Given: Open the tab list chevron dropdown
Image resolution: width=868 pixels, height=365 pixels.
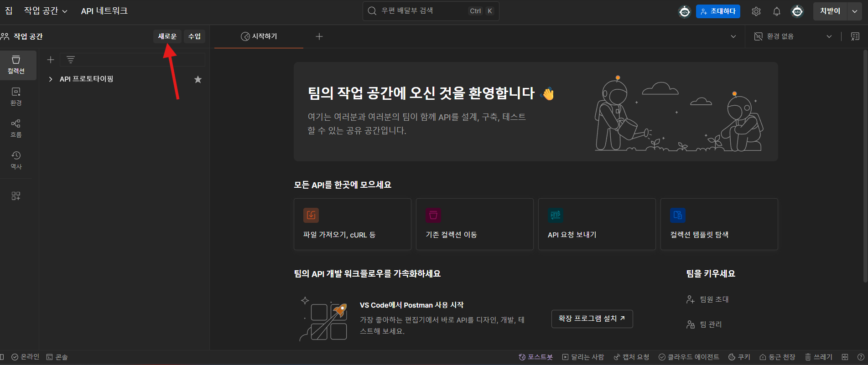Looking at the screenshot, I should click(x=733, y=36).
